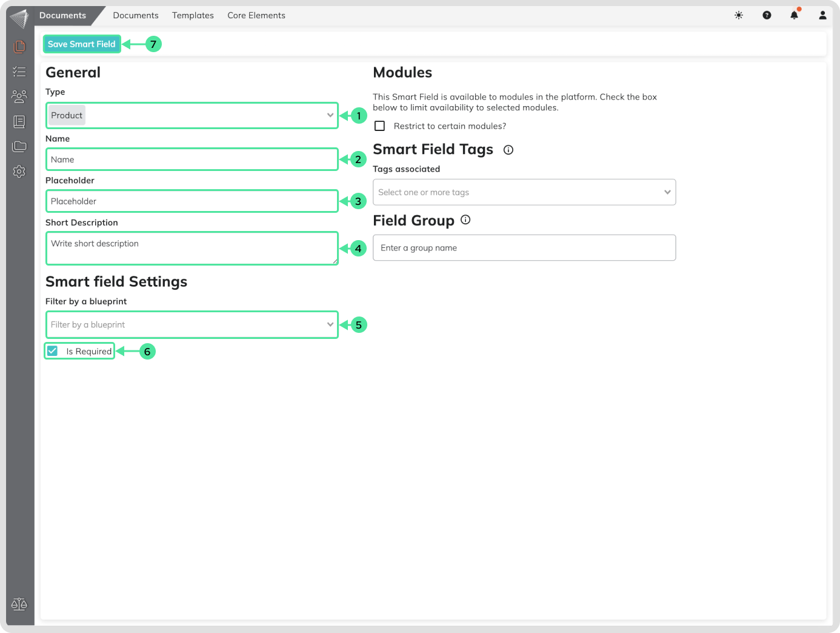Expand the Tags associated dropdown

(524, 192)
